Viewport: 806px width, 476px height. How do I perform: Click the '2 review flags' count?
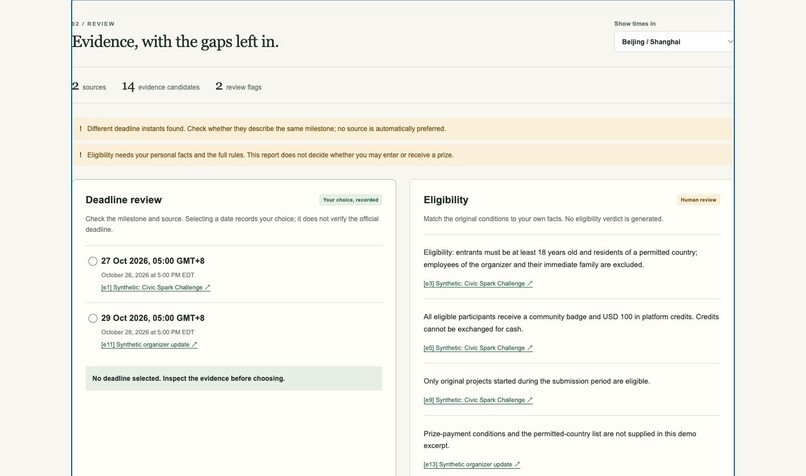(239, 87)
